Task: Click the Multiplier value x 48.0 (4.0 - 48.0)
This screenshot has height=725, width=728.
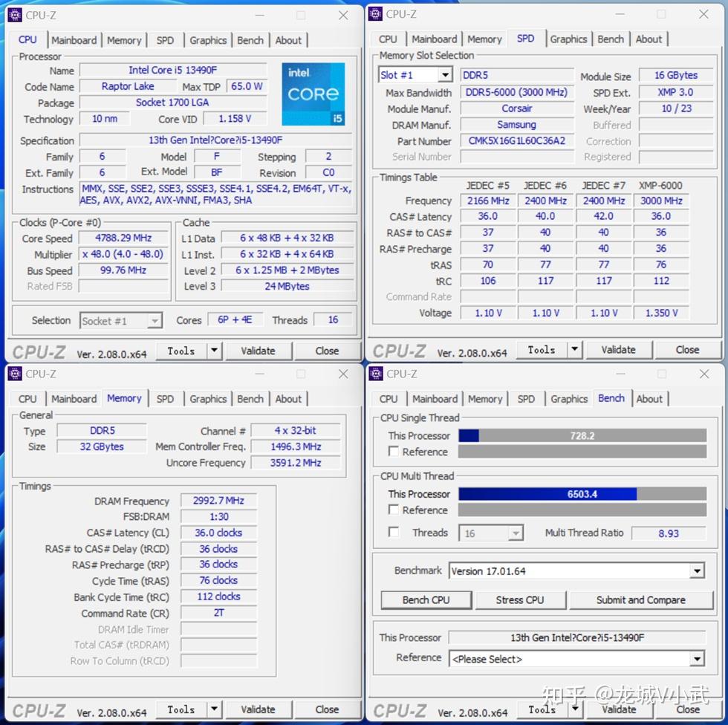Action: (123, 254)
